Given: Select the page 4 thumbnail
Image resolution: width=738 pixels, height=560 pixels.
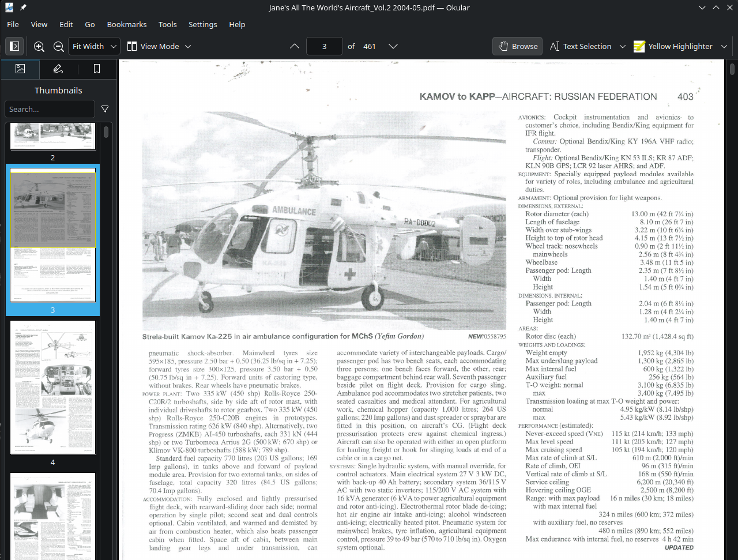Looking at the screenshot, I should [x=52, y=388].
